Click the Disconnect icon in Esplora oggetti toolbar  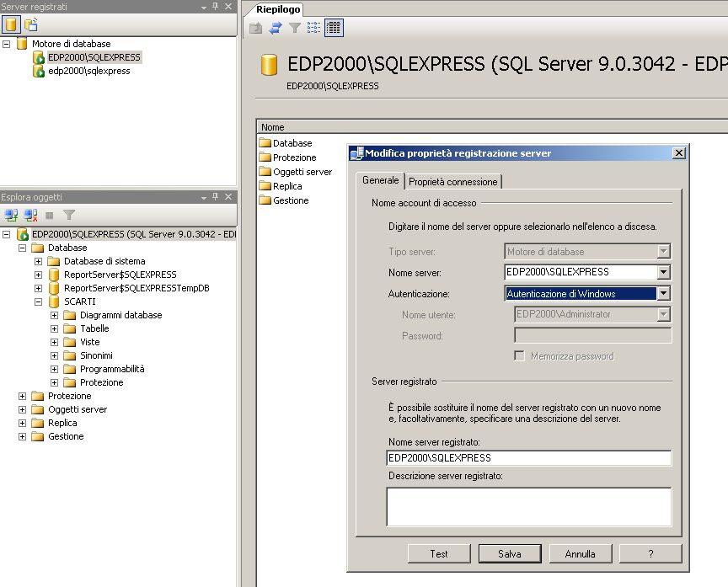pyautogui.click(x=30, y=215)
